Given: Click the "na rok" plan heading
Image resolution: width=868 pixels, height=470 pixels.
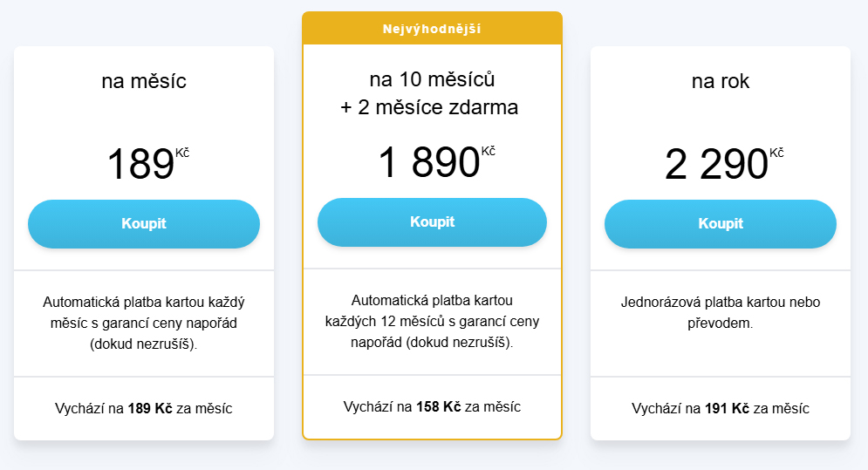Looking at the screenshot, I should tap(720, 82).
